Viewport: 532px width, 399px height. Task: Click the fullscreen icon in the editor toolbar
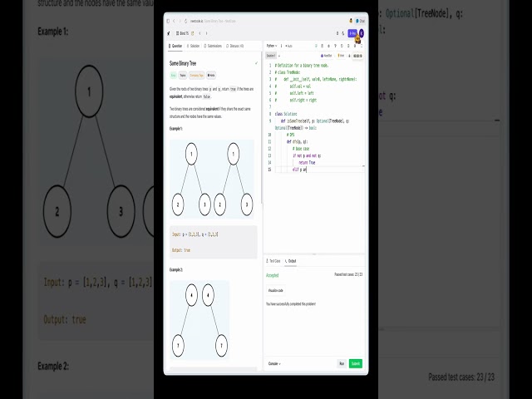[x=362, y=46]
